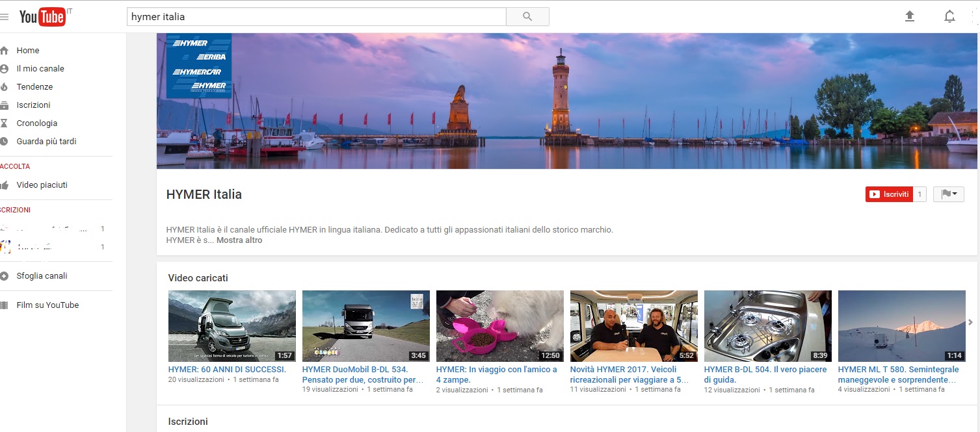
Task: Play the ML T 580 snowy thumbnail
Action: pyautogui.click(x=902, y=326)
